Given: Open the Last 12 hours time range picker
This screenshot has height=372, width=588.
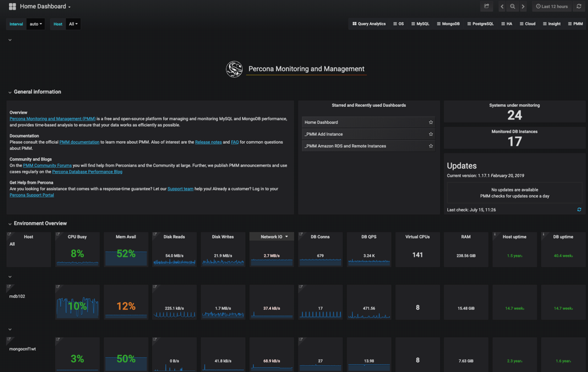Looking at the screenshot, I should tap(551, 6).
